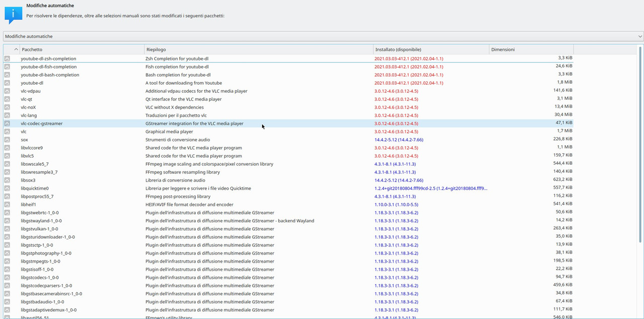Click summary 'HEIF/AVIF file format decoder and encoder'
This screenshot has height=319, width=644.
point(189,205)
